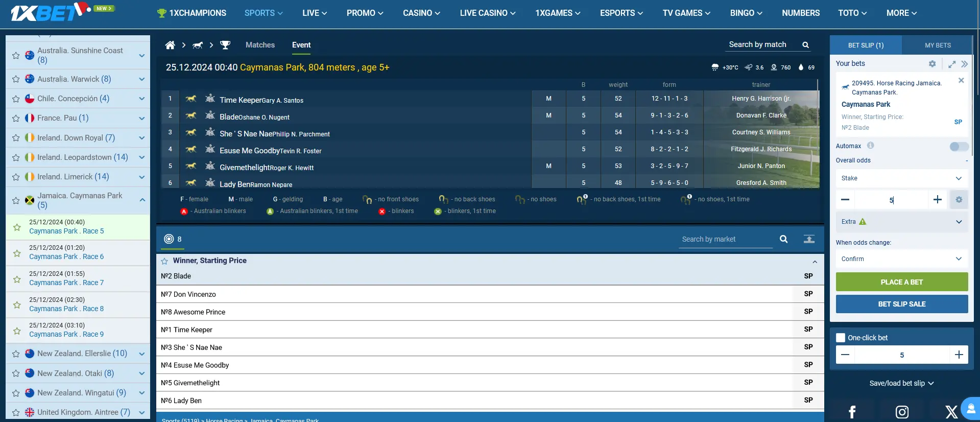Image resolution: width=980 pixels, height=422 pixels.
Task: Open the LIVE CASINO menu
Action: coord(487,13)
